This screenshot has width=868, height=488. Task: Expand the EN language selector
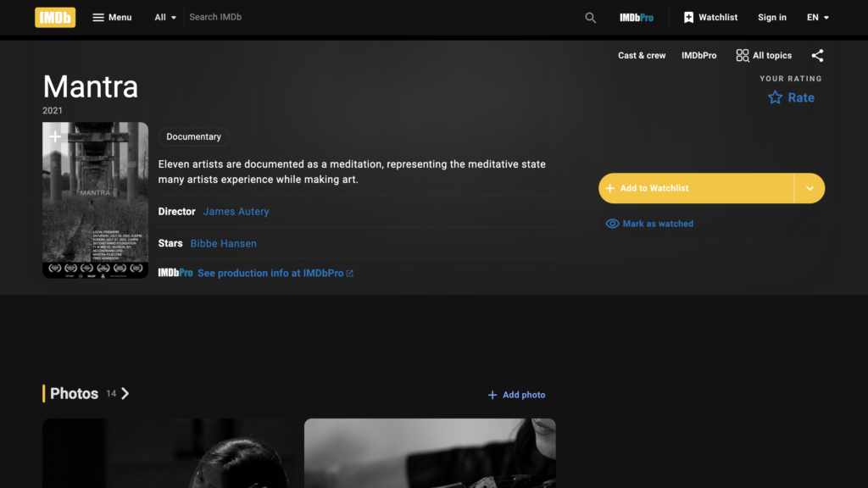point(818,17)
